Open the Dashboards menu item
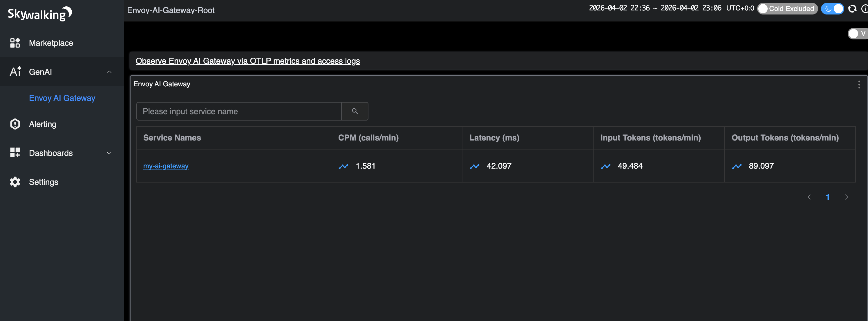Viewport: 868px width, 321px height. click(x=51, y=153)
